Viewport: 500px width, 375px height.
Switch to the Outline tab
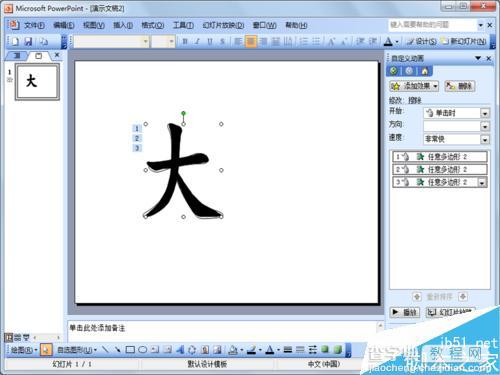pos(17,56)
